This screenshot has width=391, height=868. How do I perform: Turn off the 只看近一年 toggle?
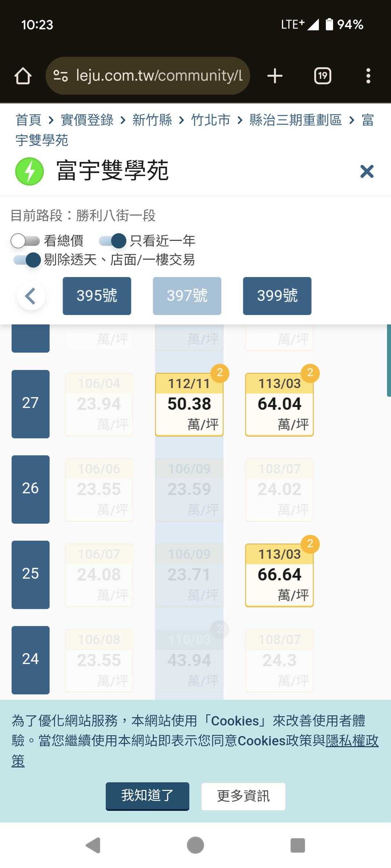point(113,241)
